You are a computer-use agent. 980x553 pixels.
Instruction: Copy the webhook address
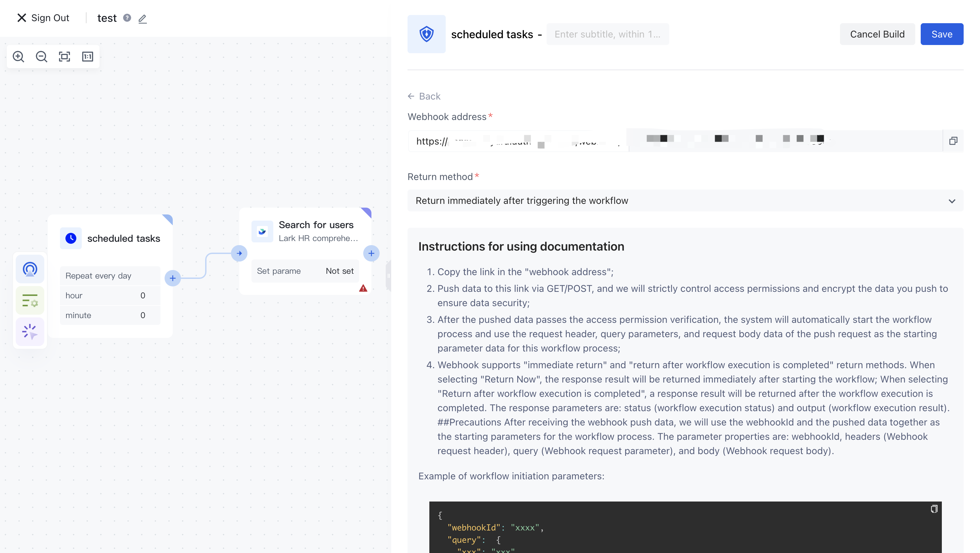954,140
